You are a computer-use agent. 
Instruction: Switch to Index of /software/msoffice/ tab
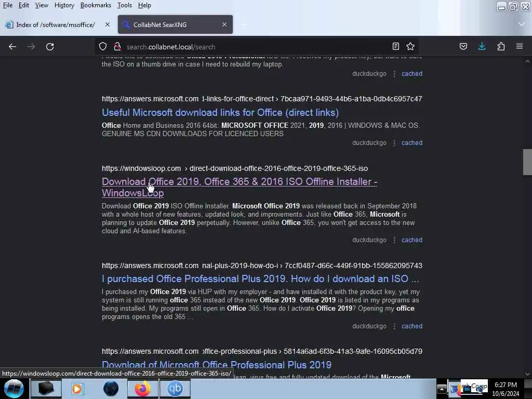(56, 24)
